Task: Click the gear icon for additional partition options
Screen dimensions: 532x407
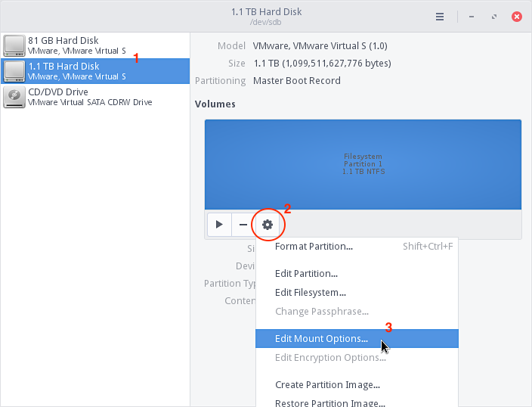Action: click(267, 225)
